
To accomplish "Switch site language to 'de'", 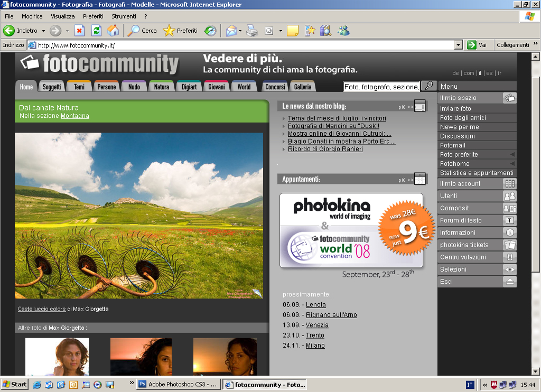I will 455,73.
